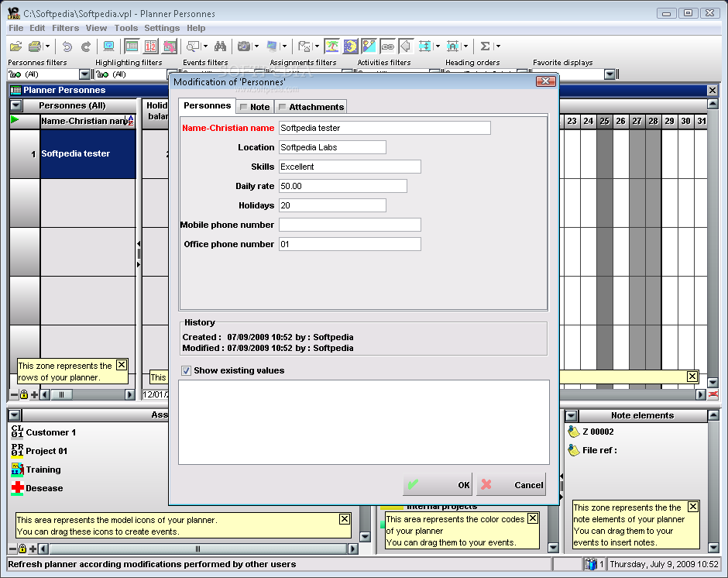Toggle the pencil drawing icon
The image size is (728, 578).
(369, 46)
